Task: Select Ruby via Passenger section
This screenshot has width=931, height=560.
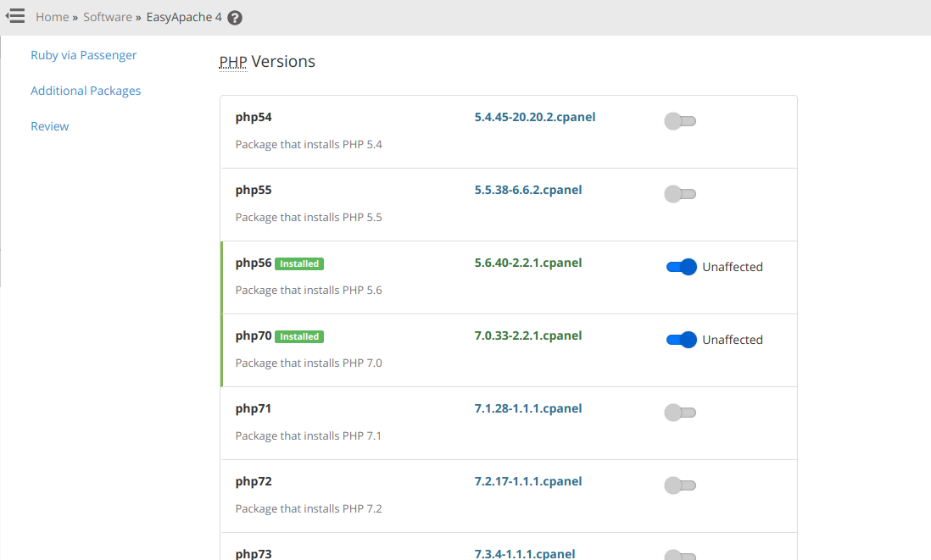Action: (x=84, y=55)
